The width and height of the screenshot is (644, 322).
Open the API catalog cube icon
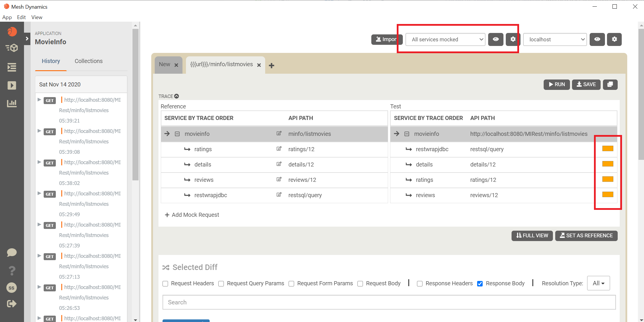[12, 48]
